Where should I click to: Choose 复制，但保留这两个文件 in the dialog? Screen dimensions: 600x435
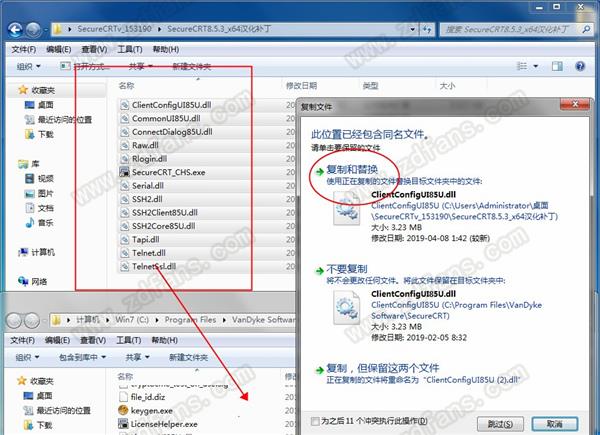click(x=383, y=368)
